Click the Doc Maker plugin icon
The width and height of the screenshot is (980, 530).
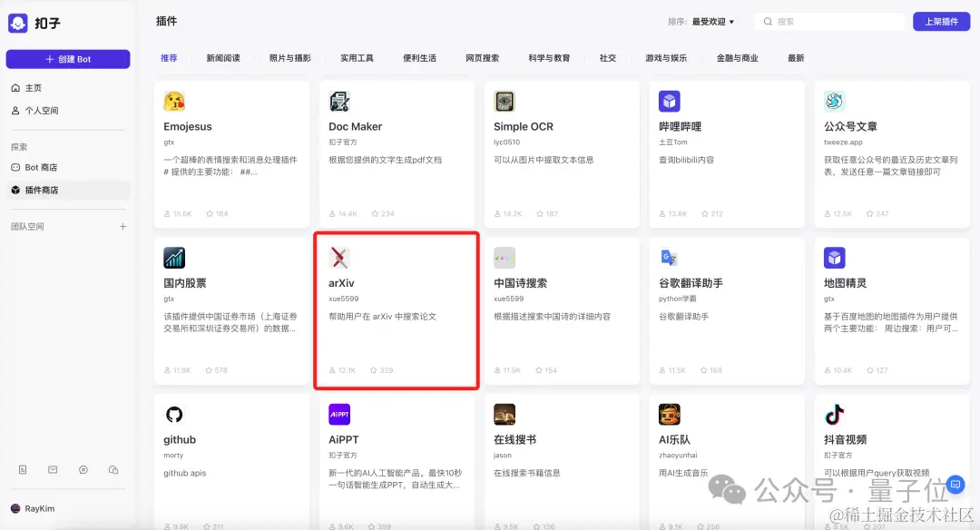click(339, 102)
